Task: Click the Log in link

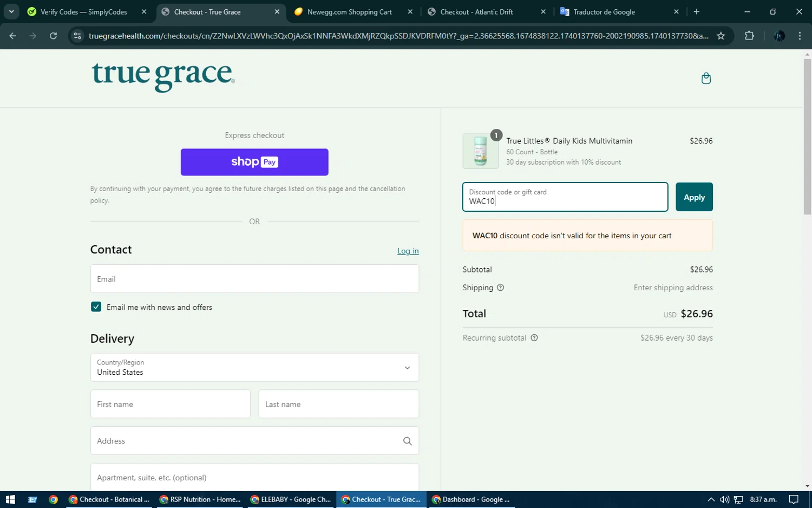Action: 408,251
